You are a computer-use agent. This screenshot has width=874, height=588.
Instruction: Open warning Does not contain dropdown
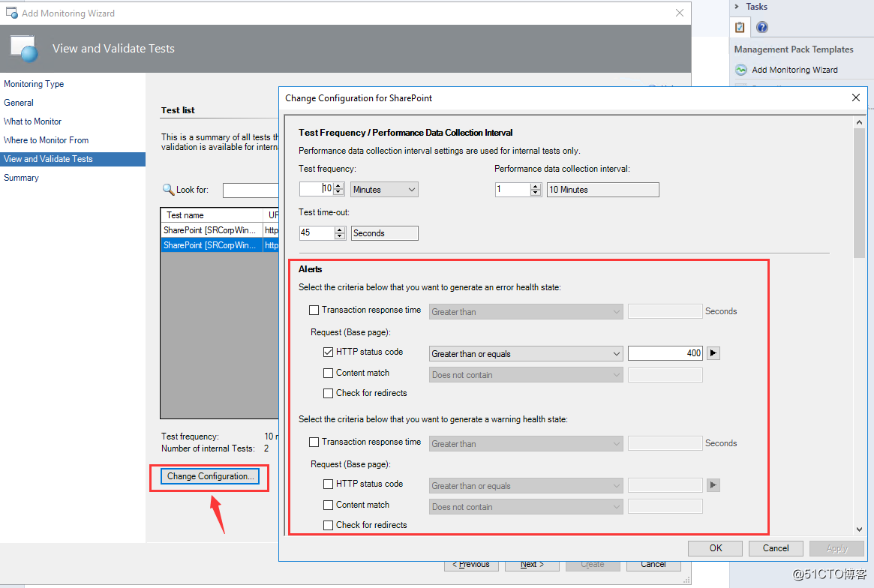coord(526,507)
